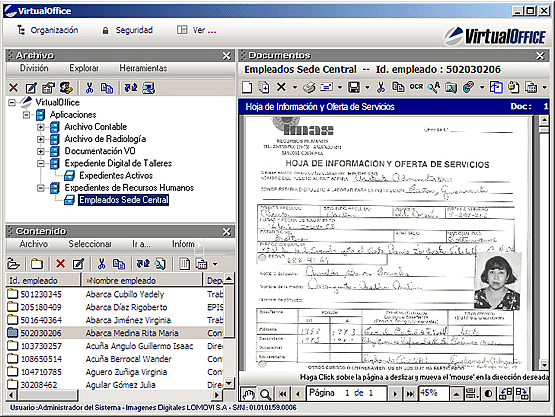Go to first page of document

coord(282,394)
